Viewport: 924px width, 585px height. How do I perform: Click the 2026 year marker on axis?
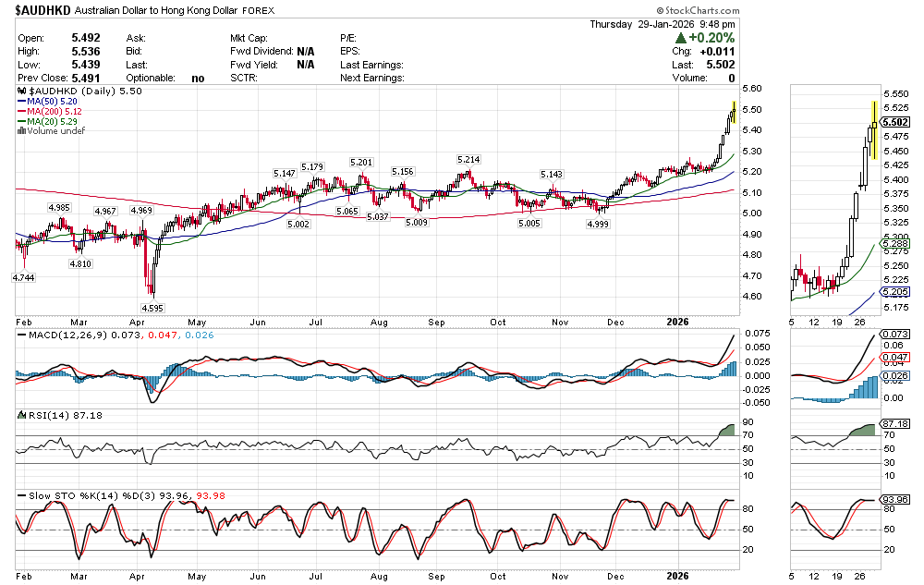(x=678, y=322)
